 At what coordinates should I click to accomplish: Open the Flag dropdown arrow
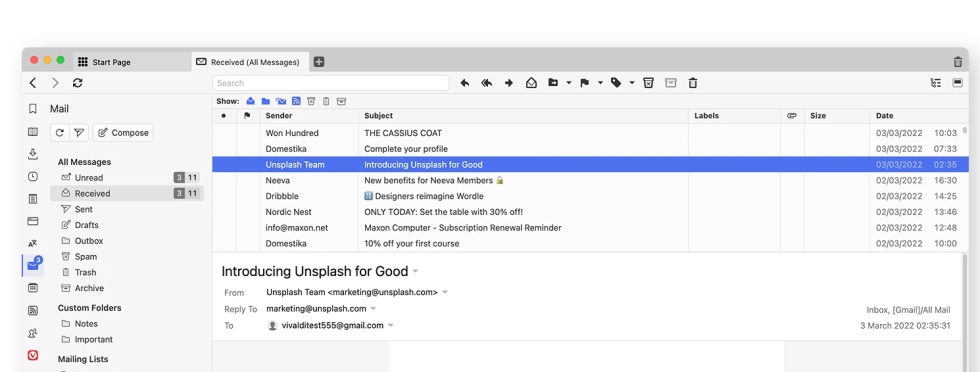600,83
